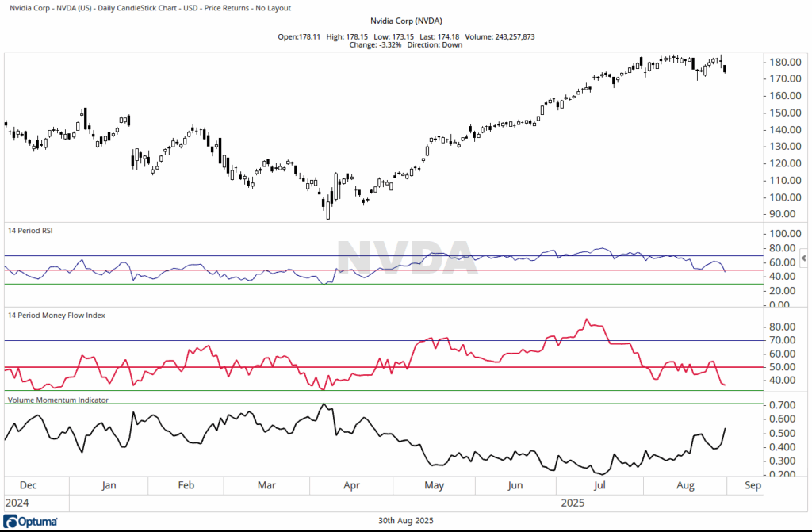Click the 2024 year band on timeline
The image size is (812, 532).
(x=19, y=503)
